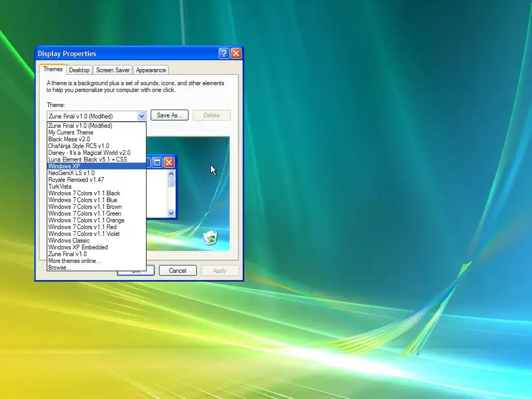
Task: Switch to the Themes tab
Action: tap(53, 69)
